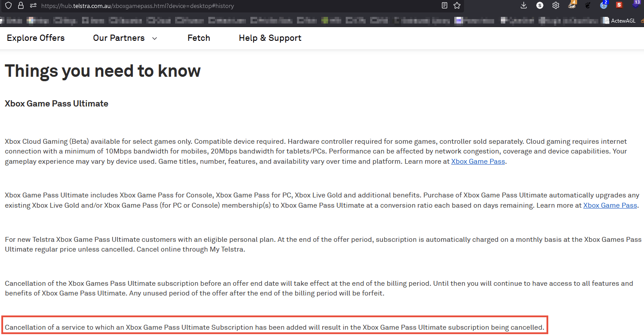Click the blue extension icon with badge 2
The image size is (644, 335).
[x=604, y=5]
